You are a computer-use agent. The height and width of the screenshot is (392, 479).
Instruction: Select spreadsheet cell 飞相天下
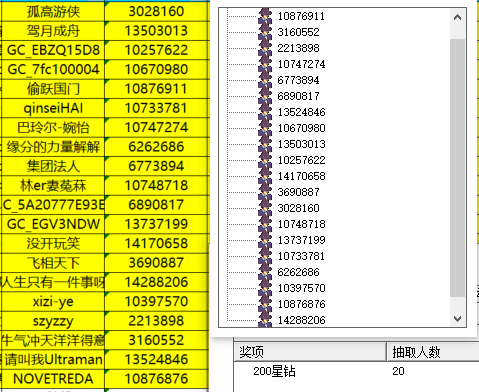point(53,263)
